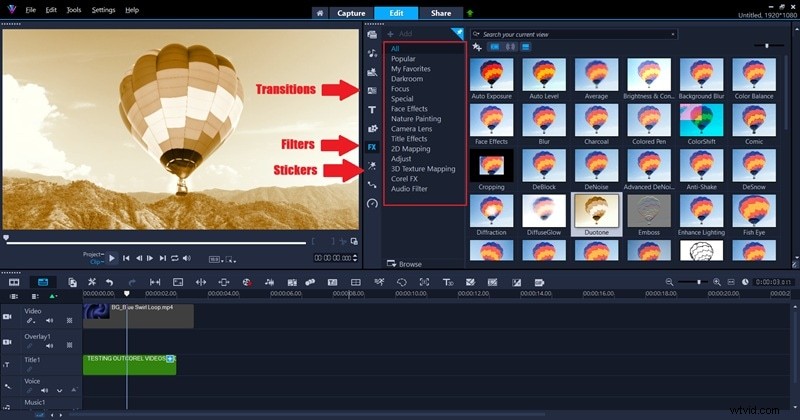
Task: Open the 3D Title Editor icon
Action: click(x=448, y=282)
